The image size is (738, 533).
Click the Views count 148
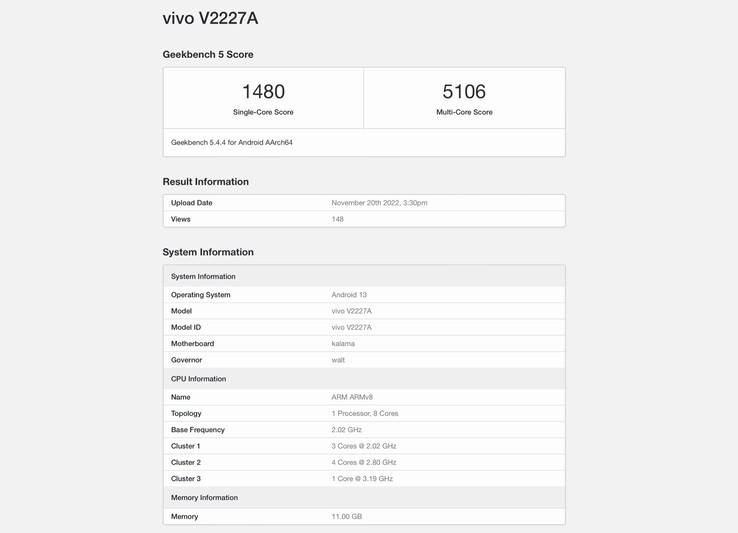(338, 219)
